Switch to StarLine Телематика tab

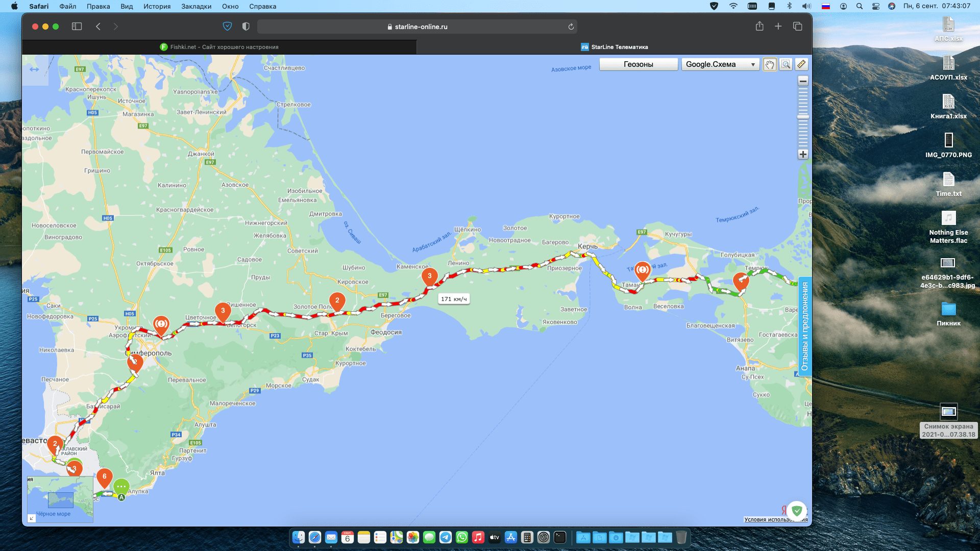[x=615, y=47]
